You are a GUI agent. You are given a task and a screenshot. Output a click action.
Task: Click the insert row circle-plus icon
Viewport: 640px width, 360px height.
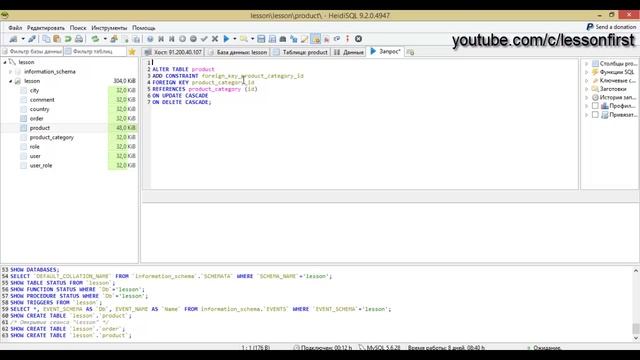182,39
